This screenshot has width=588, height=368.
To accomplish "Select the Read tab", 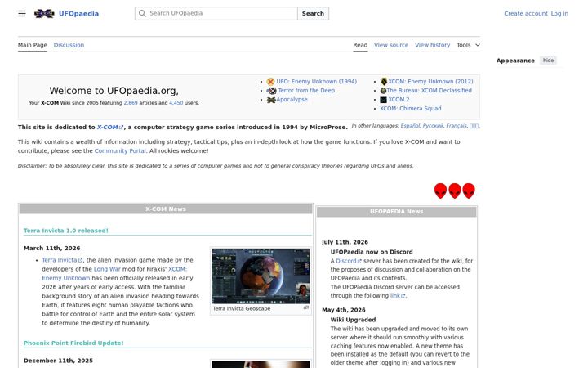I will (x=360, y=45).
